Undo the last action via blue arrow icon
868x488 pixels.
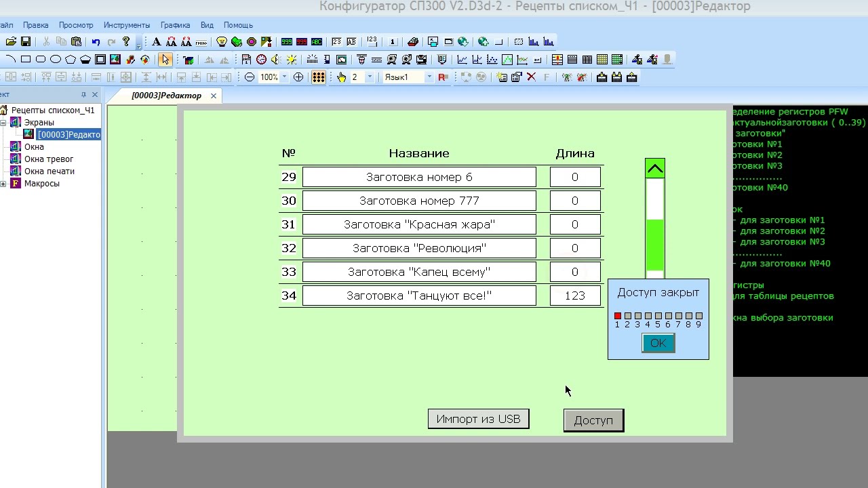[96, 42]
